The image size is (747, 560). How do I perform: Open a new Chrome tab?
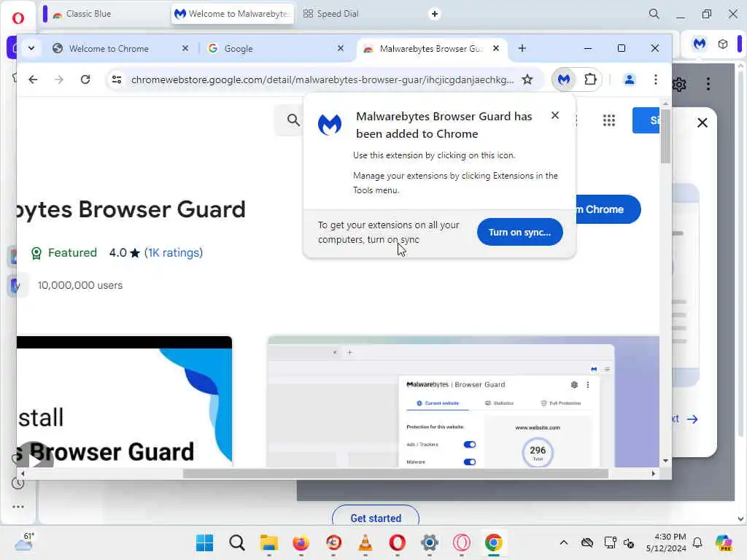[x=522, y=48]
